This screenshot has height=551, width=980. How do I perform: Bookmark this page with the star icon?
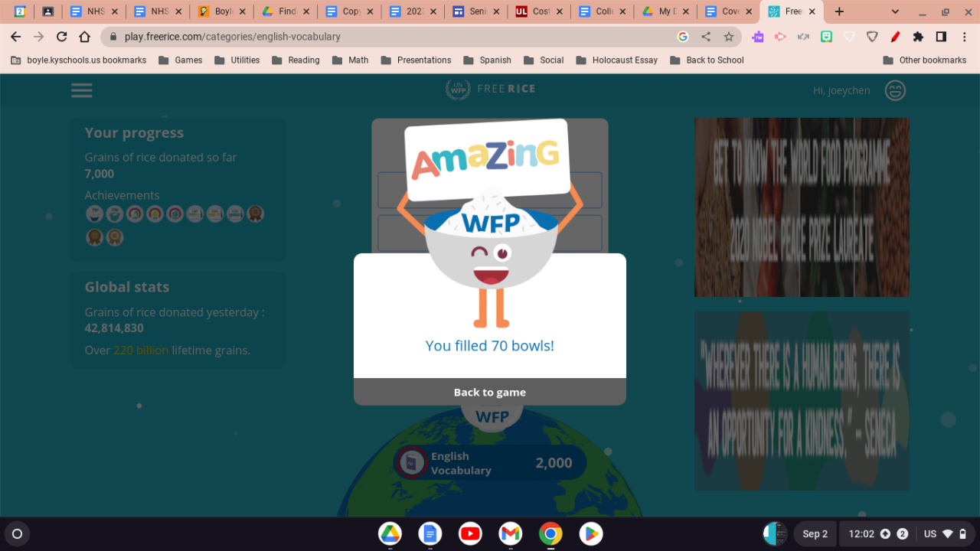(729, 37)
